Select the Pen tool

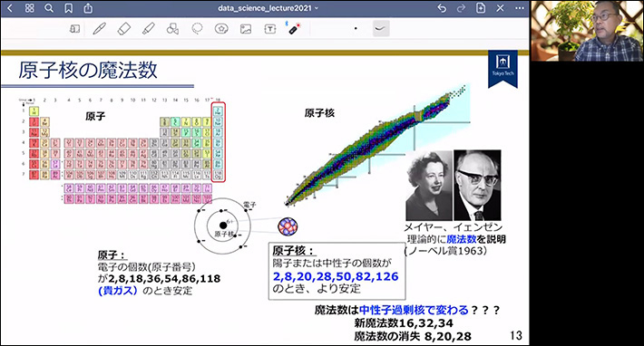[x=99, y=29]
